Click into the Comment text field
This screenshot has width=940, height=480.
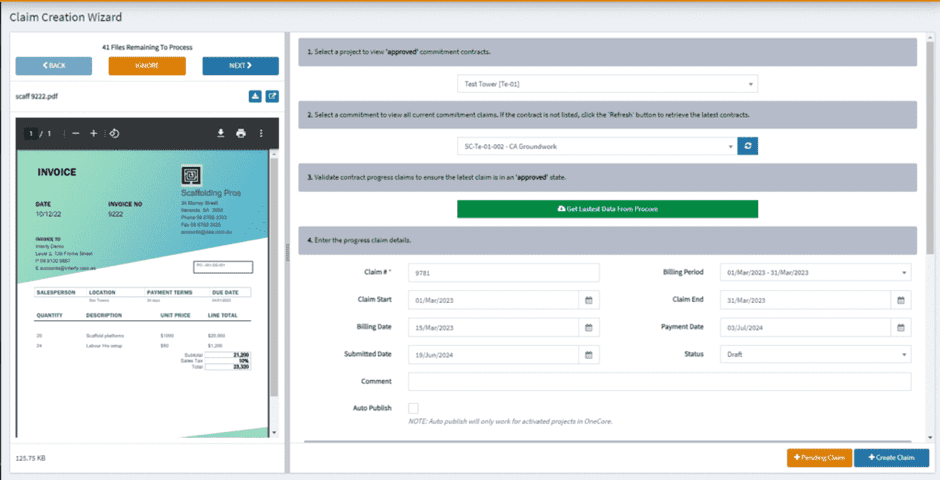[659, 381]
